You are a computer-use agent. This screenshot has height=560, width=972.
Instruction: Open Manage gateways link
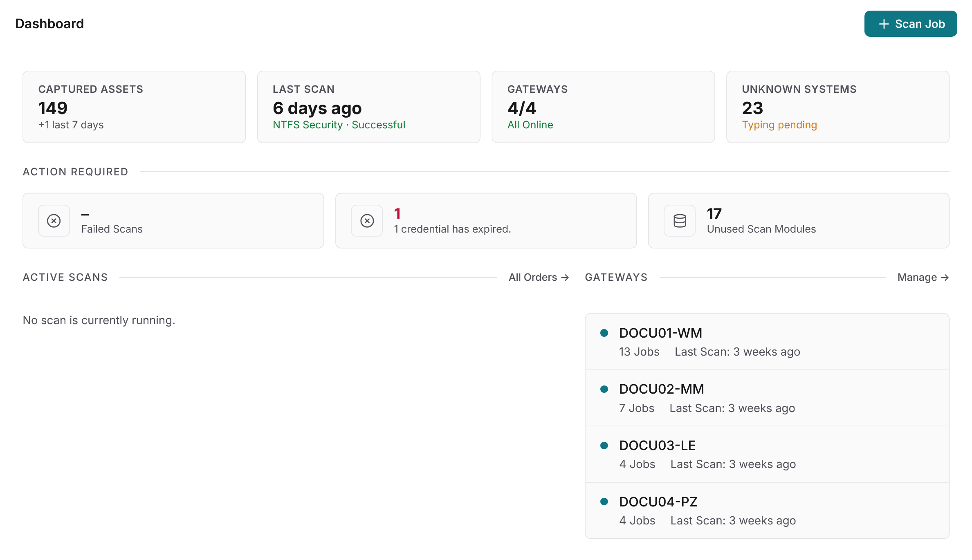(923, 278)
